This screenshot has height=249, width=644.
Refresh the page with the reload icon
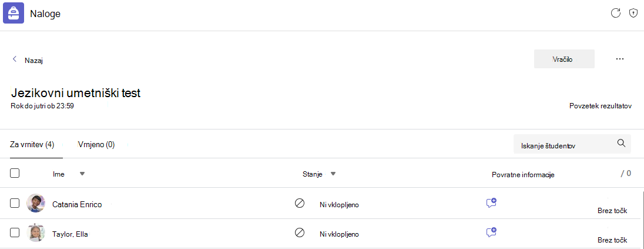click(615, 13)
